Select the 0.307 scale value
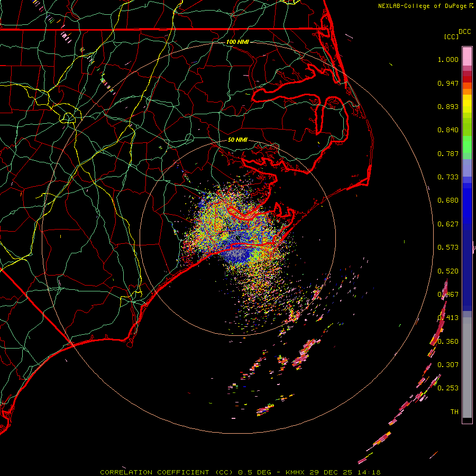476x476 pixels. (x=448, y=365)
